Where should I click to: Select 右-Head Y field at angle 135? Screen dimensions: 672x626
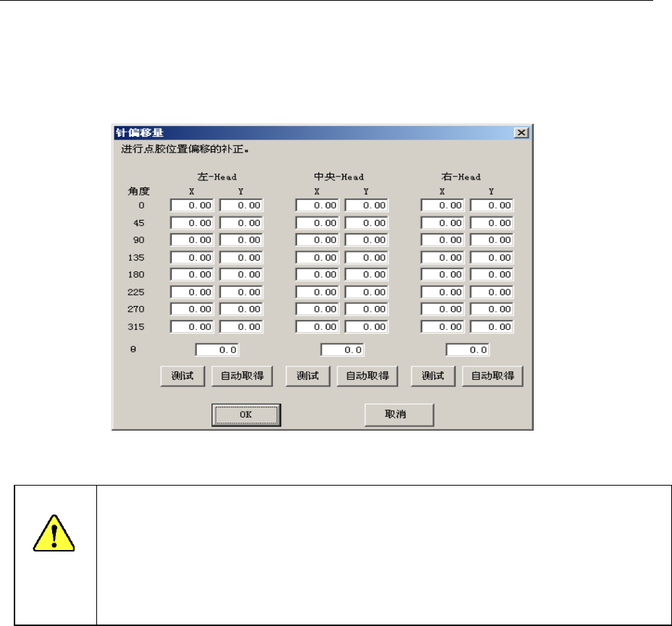point(492,258)
